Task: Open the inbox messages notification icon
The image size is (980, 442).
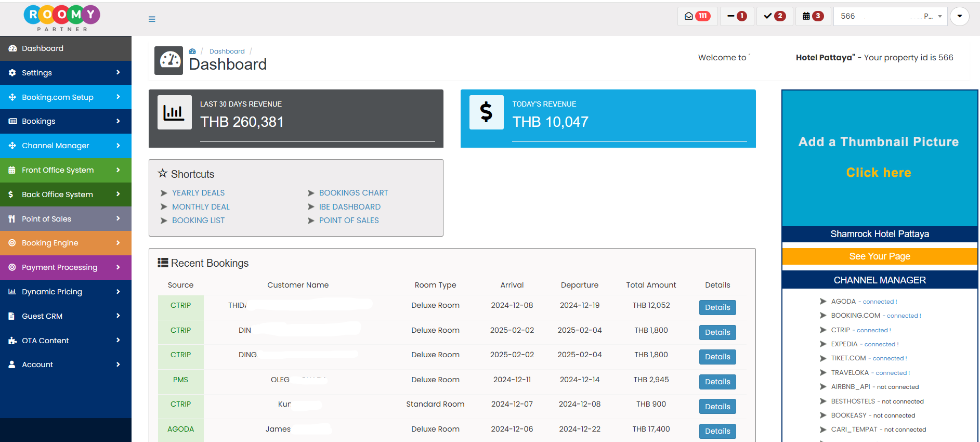Action: coord(697,16)
